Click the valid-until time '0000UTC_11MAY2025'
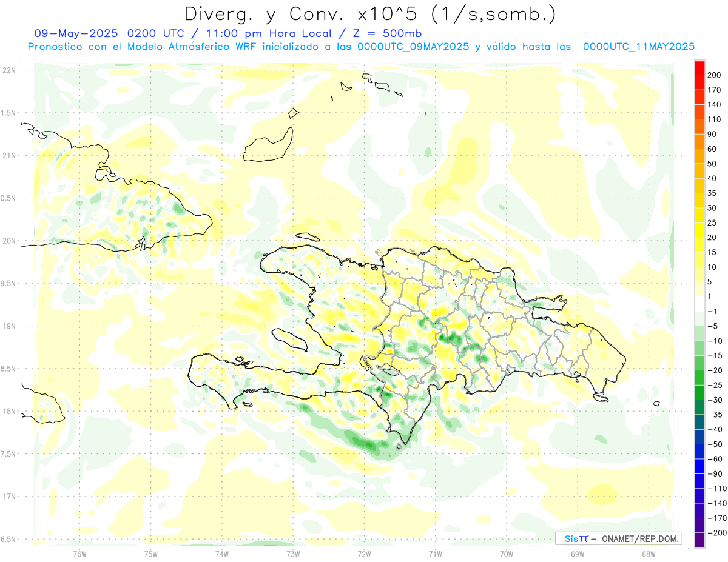The width and height of the screenshot is (728, 562). pos(639,47)
